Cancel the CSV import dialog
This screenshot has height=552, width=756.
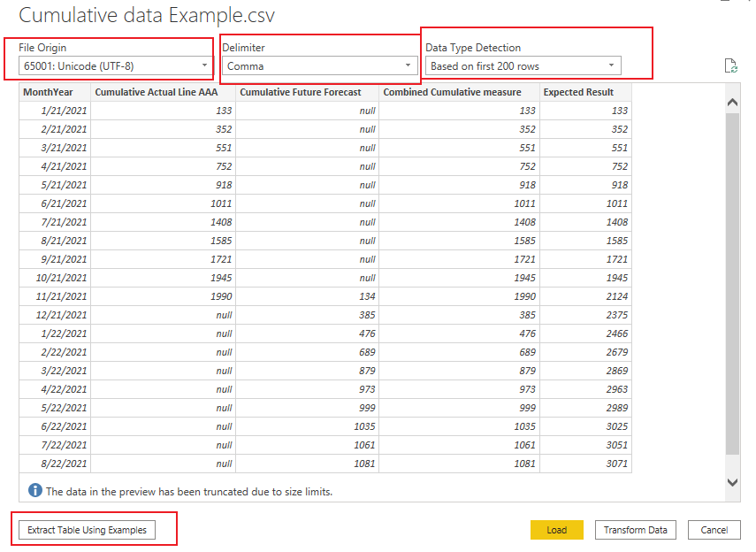click(x=714, y=530)
